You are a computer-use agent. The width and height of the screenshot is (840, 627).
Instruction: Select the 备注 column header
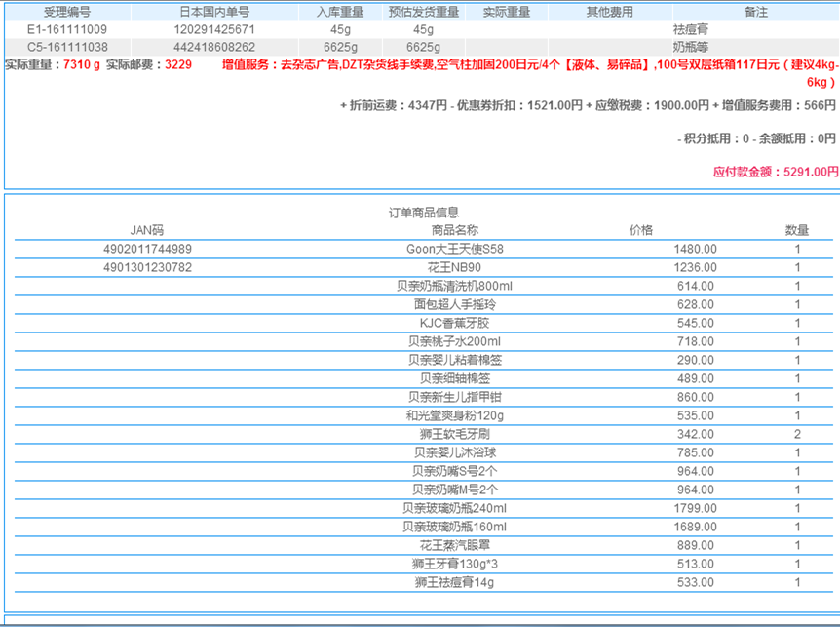point(756,13)
